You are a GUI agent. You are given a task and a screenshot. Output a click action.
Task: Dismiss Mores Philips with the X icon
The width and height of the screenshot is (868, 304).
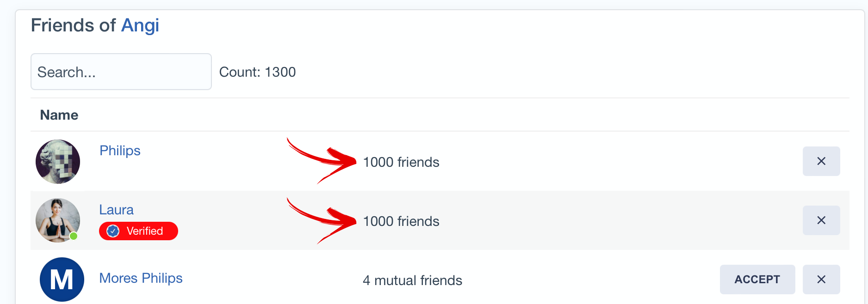point(821,280)
